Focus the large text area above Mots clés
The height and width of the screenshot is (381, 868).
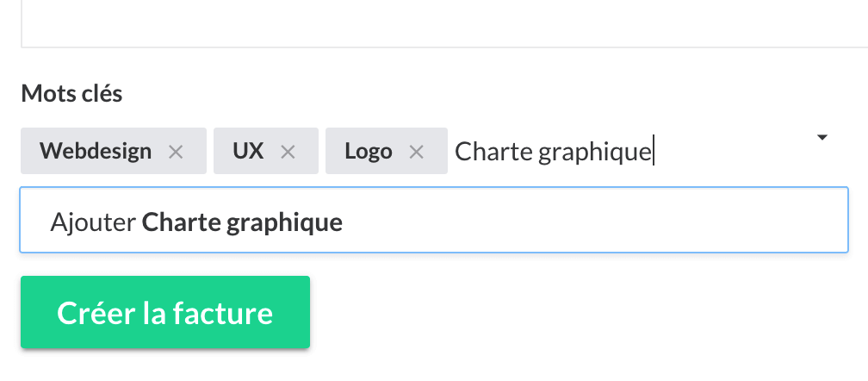point(444,23)
